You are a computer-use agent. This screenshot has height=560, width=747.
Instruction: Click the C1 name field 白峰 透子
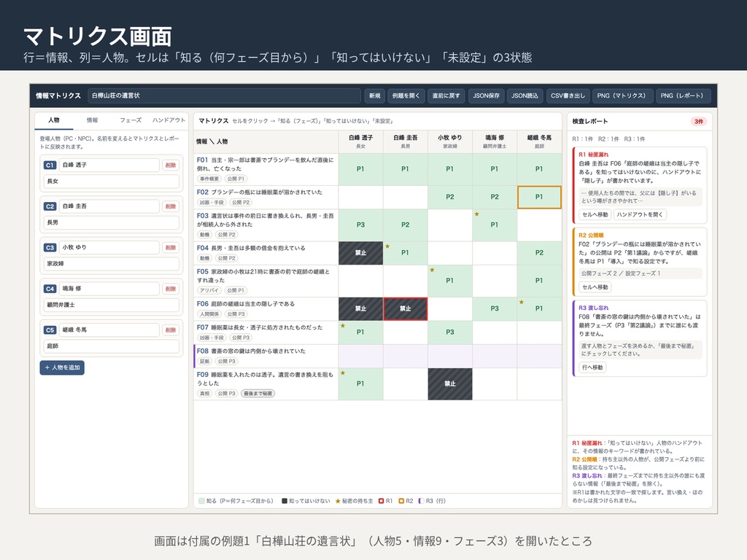(109, 165)
